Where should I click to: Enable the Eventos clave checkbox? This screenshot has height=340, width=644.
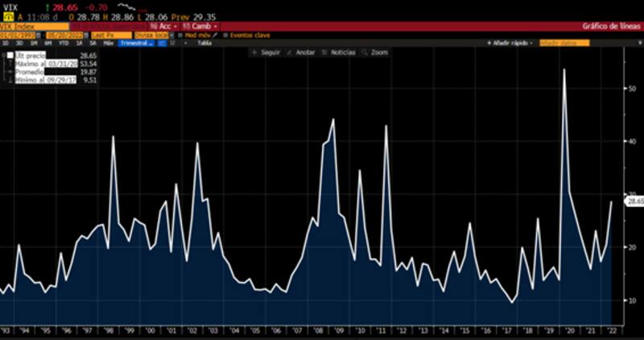tap(226, 35)
